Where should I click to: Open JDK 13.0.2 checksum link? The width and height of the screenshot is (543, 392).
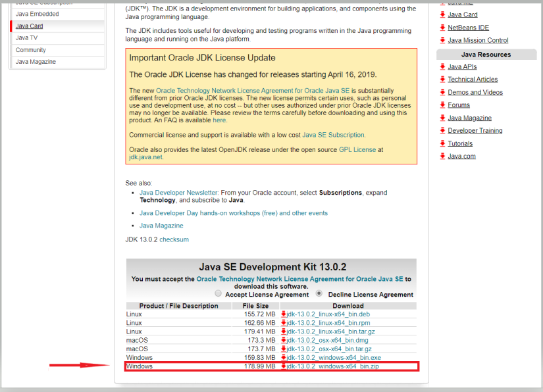[x=174, y=239]
